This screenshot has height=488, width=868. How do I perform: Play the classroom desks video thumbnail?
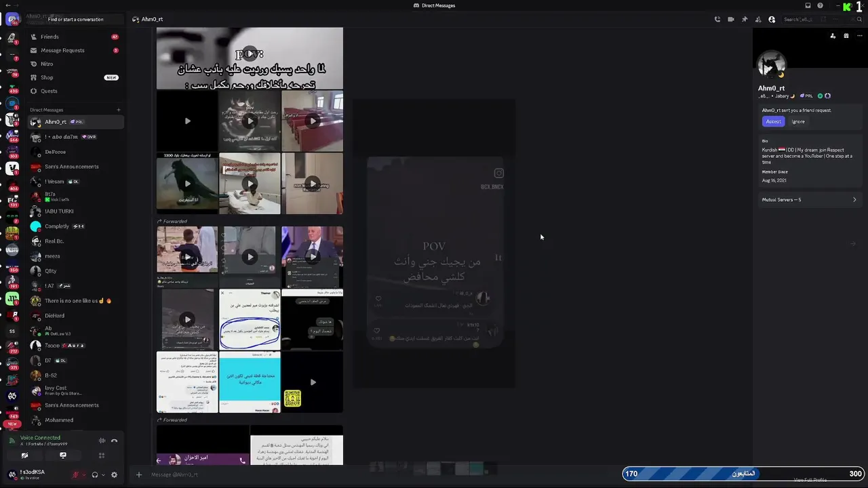click(x=312, y=121)
